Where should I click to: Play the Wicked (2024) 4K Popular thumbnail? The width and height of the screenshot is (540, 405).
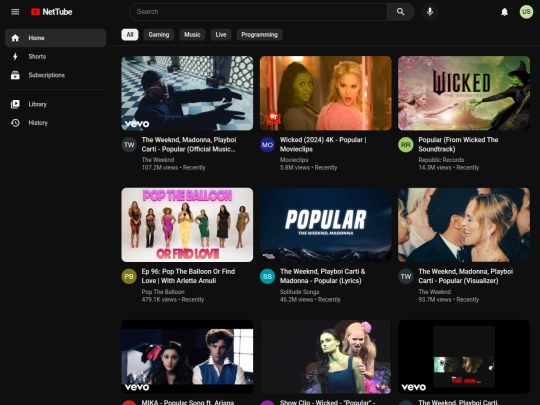[x=325, y=93]
